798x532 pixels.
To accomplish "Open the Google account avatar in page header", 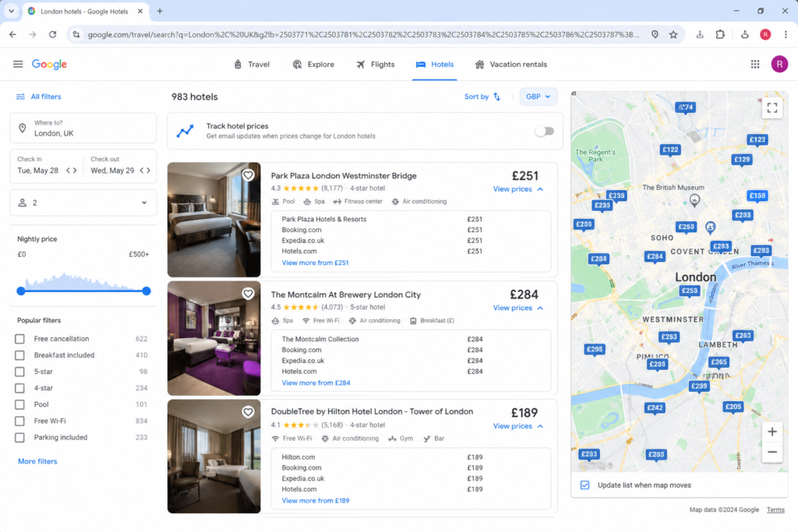I will [x=779, y=64].
